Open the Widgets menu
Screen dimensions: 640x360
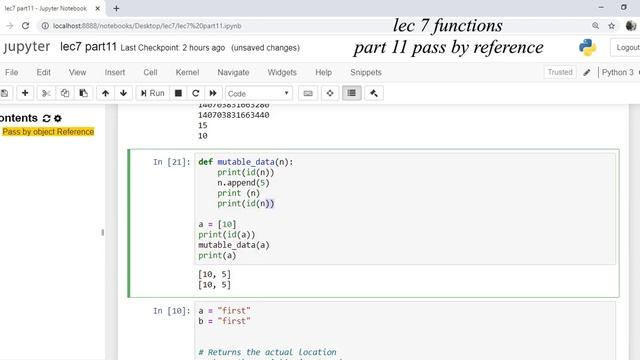click(282, 72)
